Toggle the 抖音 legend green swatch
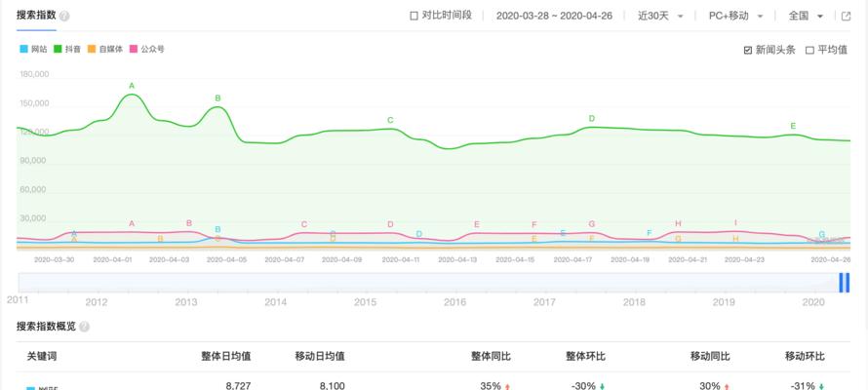Screen dimensions: 868x390 [x=57, y=49]
